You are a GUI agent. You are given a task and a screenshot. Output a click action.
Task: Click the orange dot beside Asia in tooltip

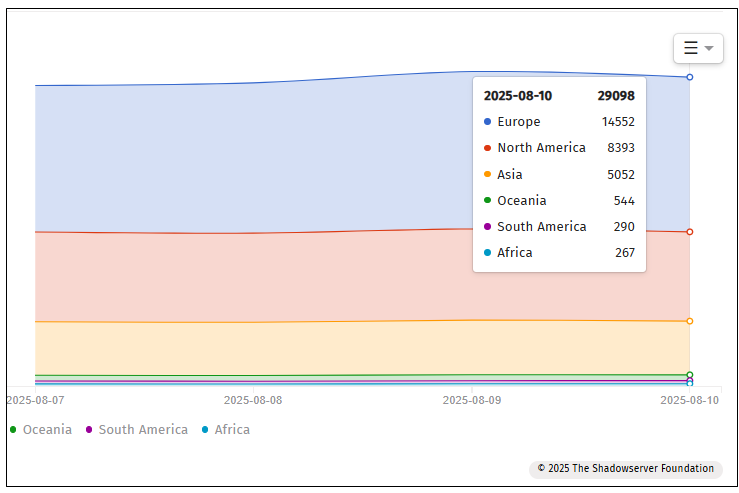(x=487, y=174)
